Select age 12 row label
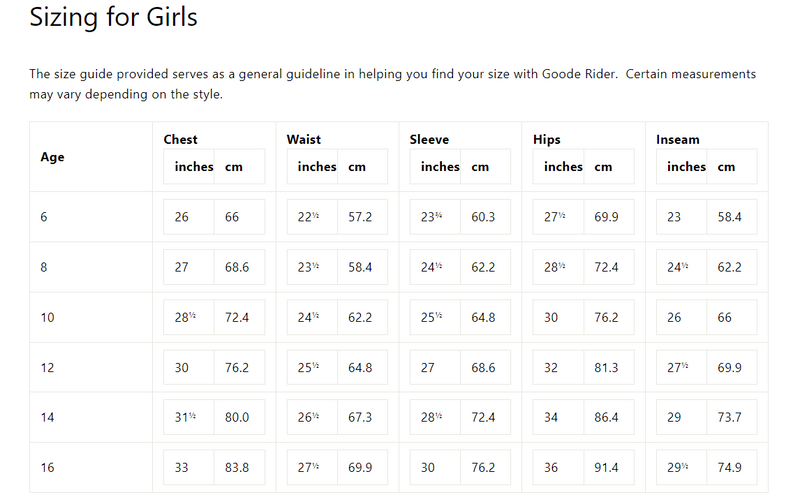Screen dimensions: 800x504 (47, 367)
